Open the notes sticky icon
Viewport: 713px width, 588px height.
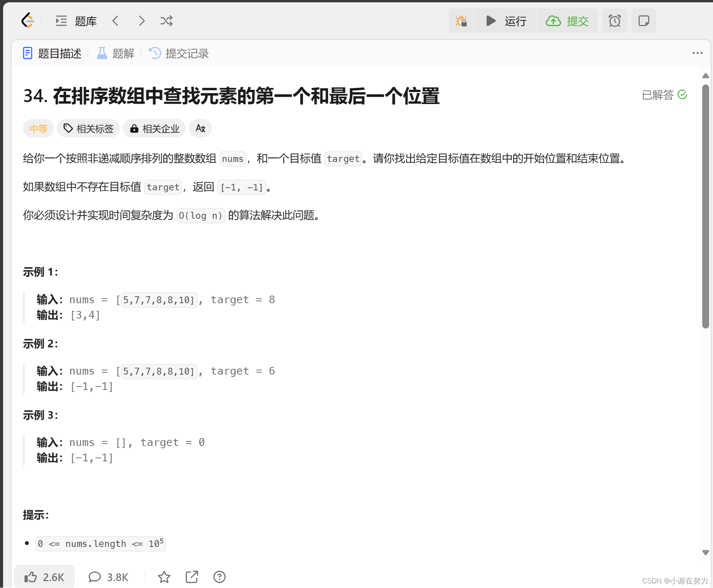coord(644,21)
